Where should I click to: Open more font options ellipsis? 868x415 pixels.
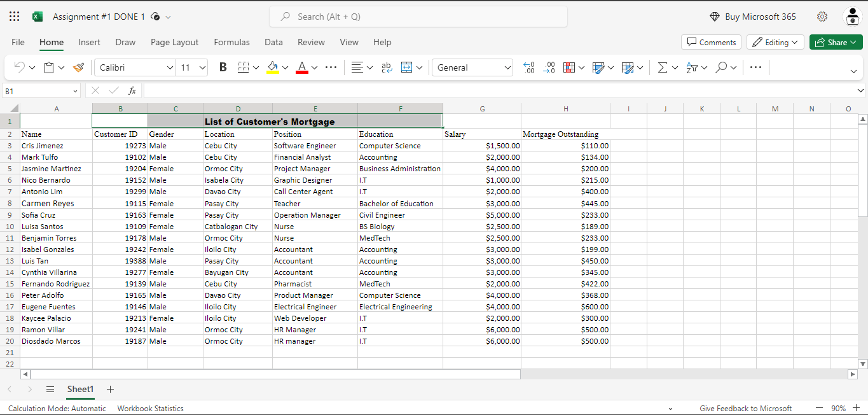pyautogui.click(x=331, y=67)
